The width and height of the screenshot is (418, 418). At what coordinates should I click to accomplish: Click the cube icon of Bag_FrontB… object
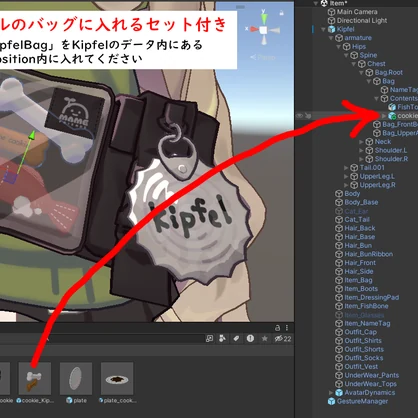pos(377,124)
